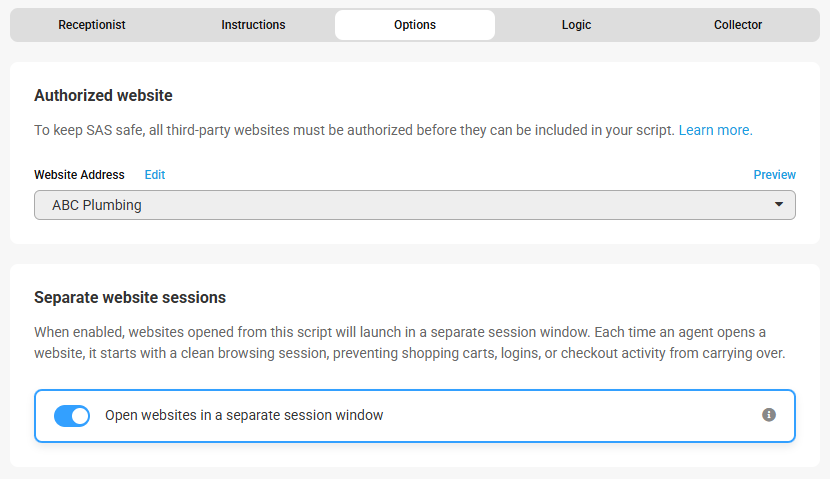
Task: Follow the Learn more link
Action: pyautogui.click(x=715, y=130)
